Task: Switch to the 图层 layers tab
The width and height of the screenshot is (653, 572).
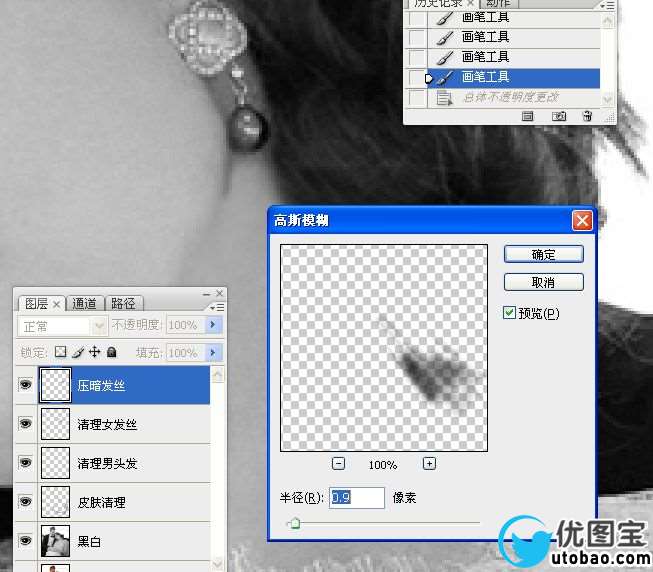Action: (36, 303)
